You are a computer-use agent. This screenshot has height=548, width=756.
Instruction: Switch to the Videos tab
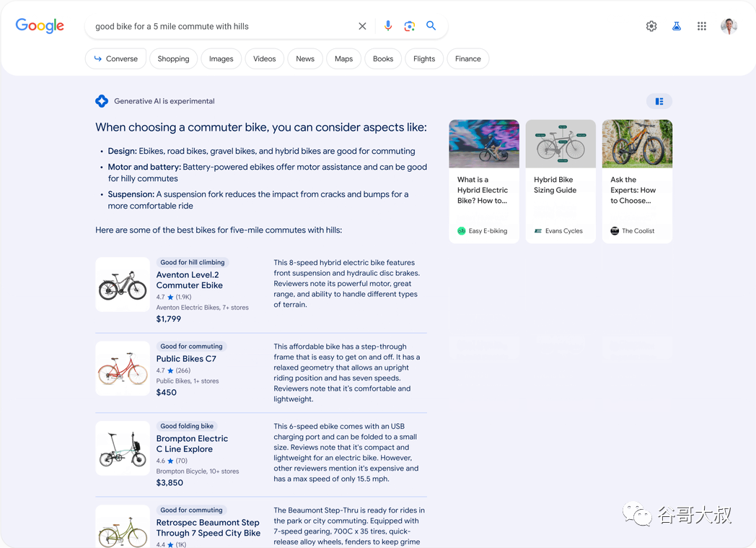click(x=264, y=59)
